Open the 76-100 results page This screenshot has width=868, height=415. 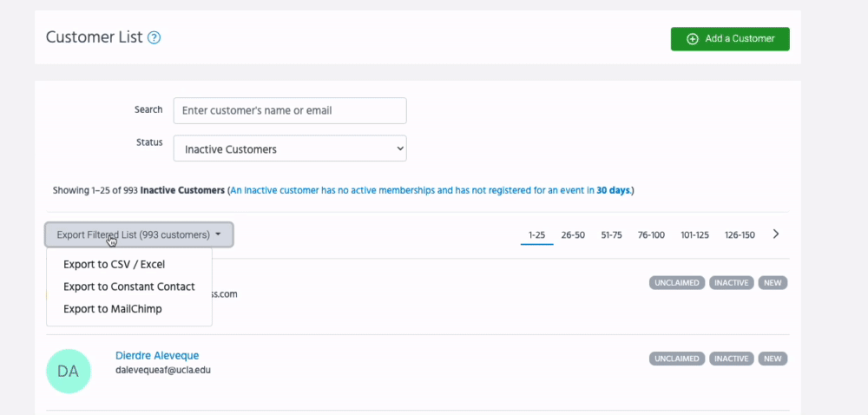coord(651,234)
